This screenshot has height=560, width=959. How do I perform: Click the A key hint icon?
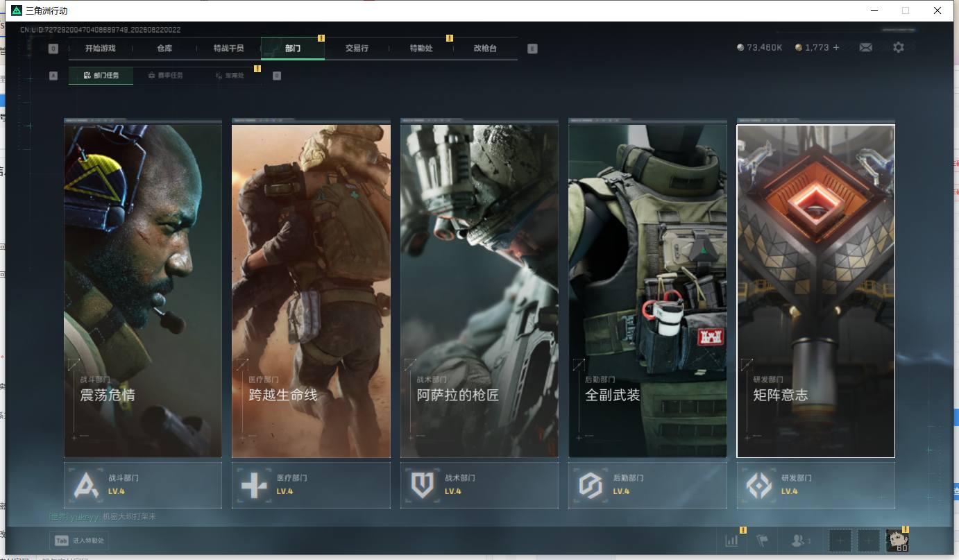53,75
